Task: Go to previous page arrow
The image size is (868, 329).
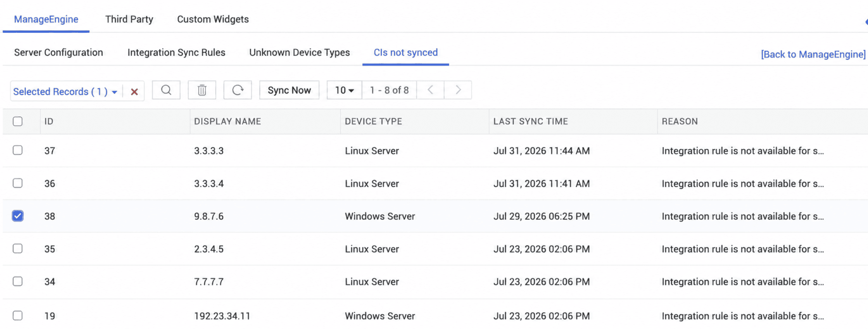Action: tap(430, 90)
